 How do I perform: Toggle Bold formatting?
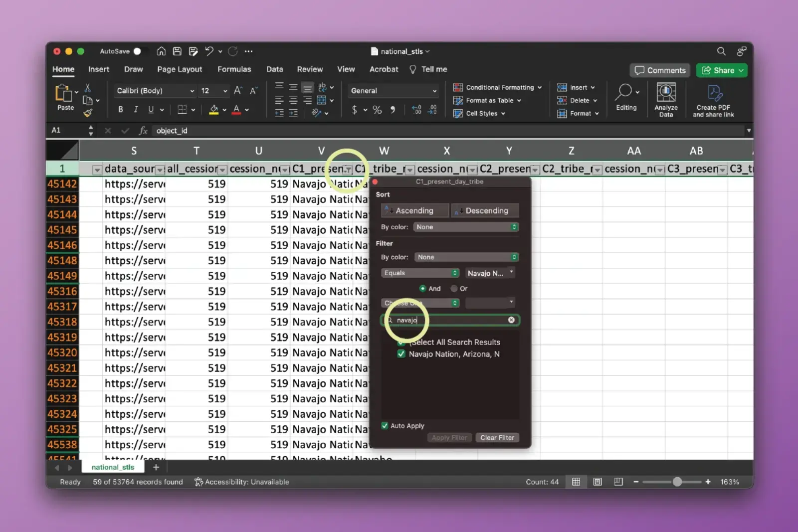[x=120, y=109]
